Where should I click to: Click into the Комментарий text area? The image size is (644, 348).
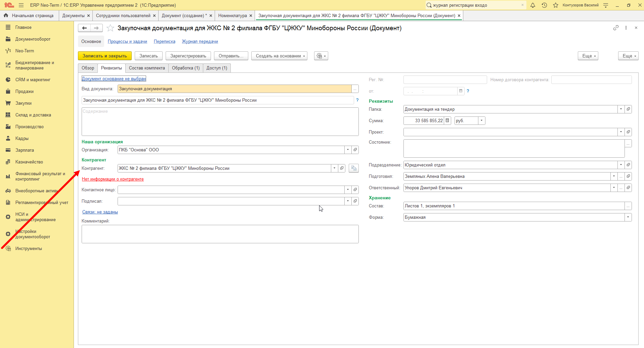tap(220, 234)
